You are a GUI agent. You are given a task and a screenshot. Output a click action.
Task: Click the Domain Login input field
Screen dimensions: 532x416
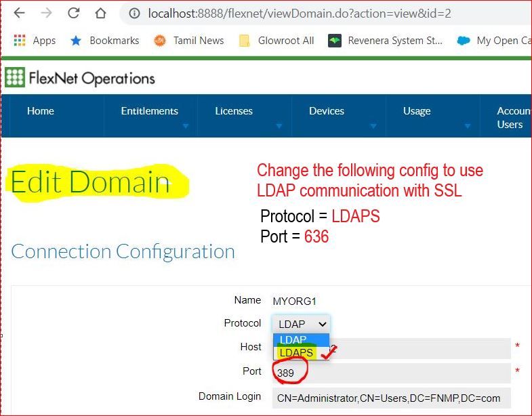coord(392,398)
